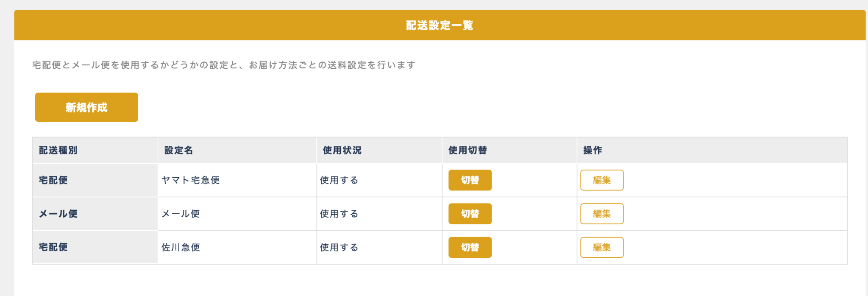Screen dimensions: 868x296
Task: Click the 使用状況 column header
Action: click(342, 151)
